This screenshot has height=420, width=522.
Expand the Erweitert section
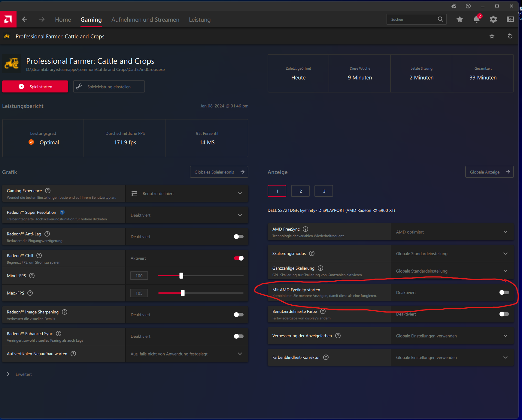20,374
